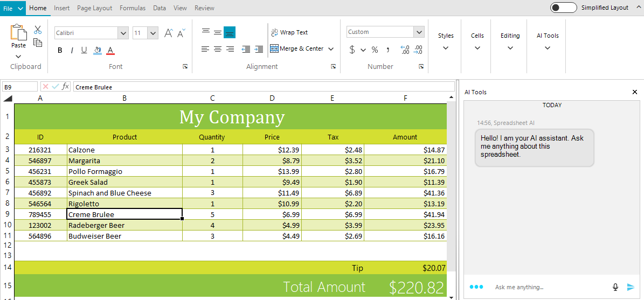The image size is (644, 300).
Task: Click microphone icon in AI chat
Action: [x=615, y=287]
